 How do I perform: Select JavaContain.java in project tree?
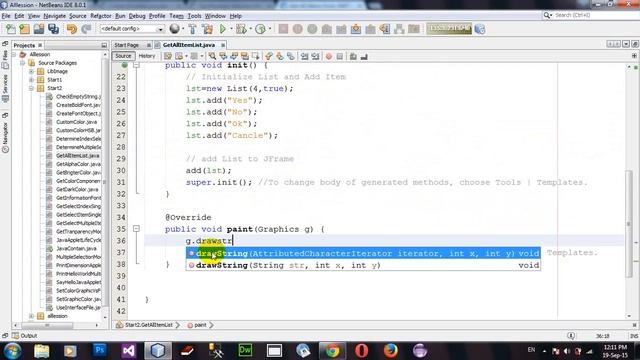(76, 248)
